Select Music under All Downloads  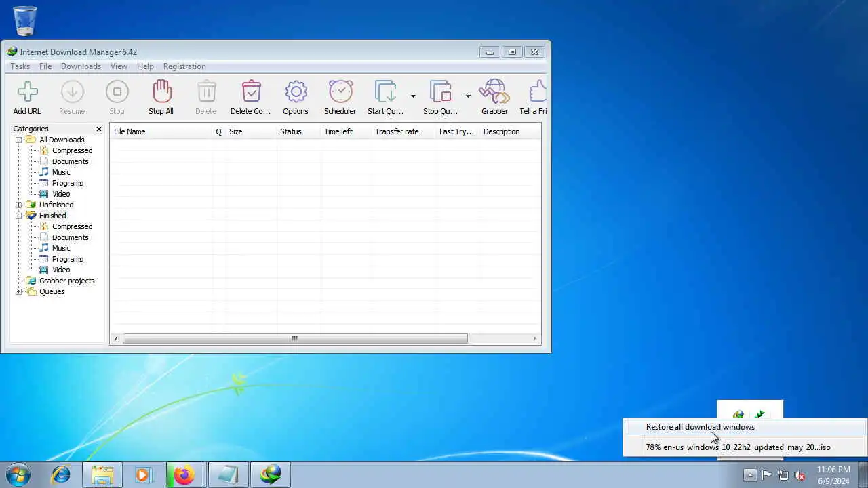pos(61,172)
